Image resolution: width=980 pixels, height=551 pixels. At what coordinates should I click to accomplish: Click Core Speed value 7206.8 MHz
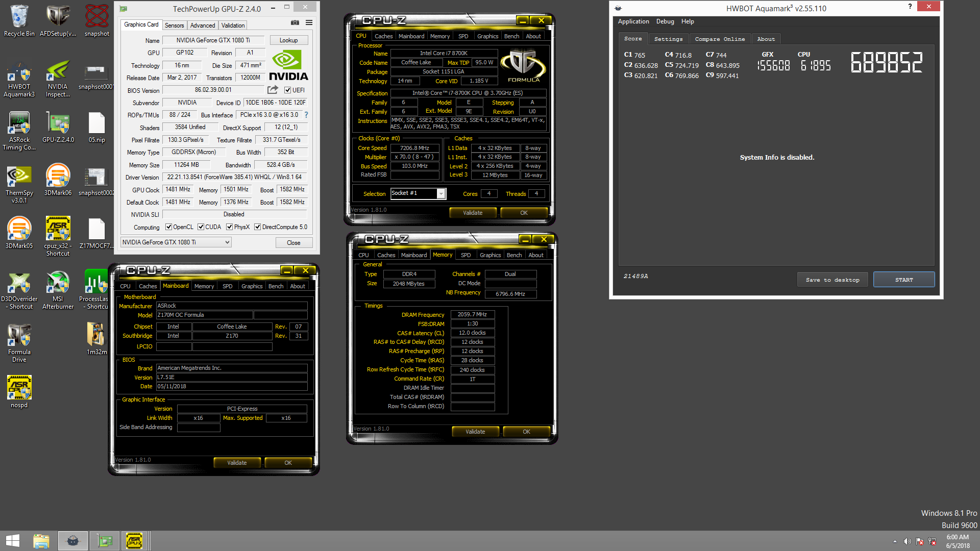[x=415, y=148]
